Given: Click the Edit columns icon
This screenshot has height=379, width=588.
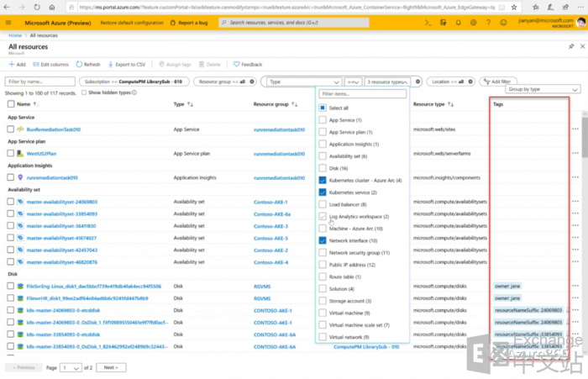Looking at the screenshot, I should tap(35, 64).
